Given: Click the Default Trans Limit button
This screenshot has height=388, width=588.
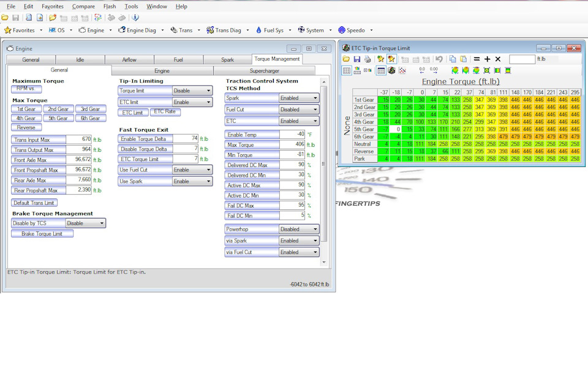Looking at the screenshot, I should point(34,203).
